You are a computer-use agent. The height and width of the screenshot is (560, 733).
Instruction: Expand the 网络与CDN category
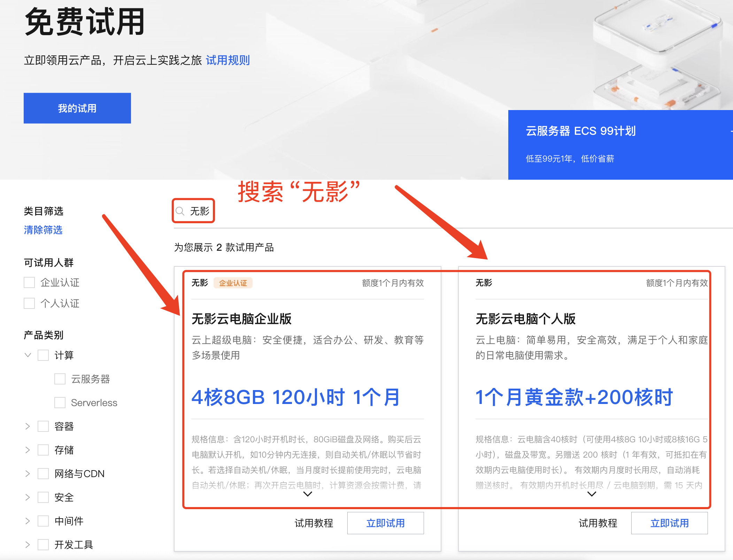[28, 474]
